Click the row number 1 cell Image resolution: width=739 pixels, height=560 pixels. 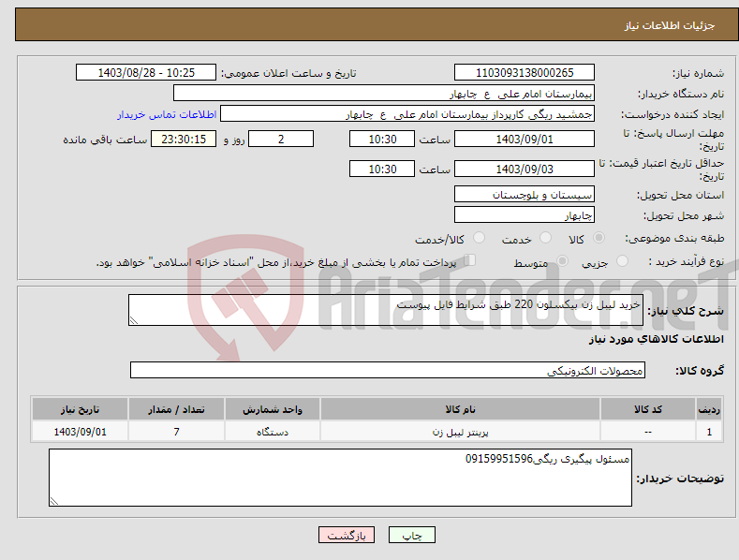[x=709, y=432]
